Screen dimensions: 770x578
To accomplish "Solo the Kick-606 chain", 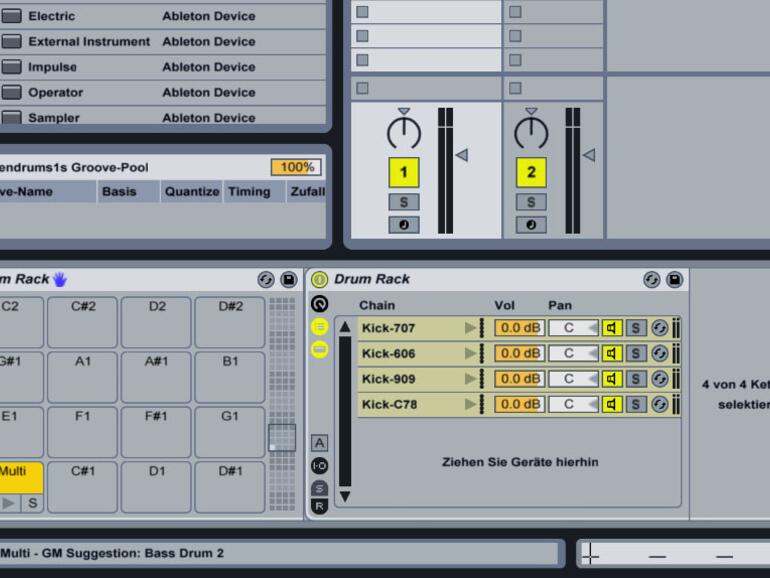I will tap(635, 354).
